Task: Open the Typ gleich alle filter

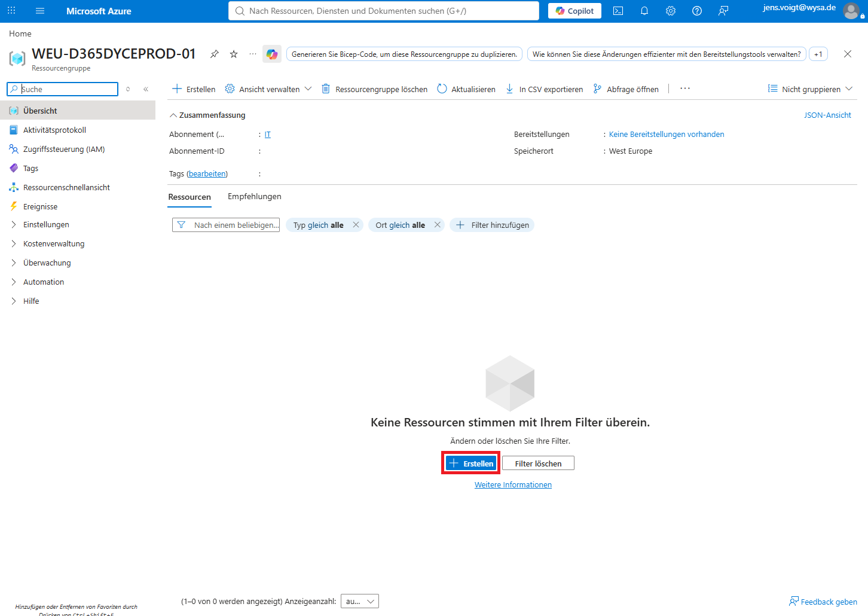Action: [318, 225]
